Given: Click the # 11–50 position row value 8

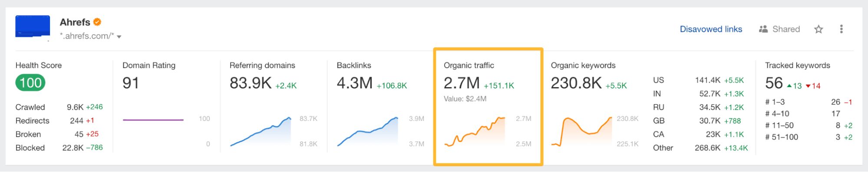Looking at the screenshot, I should tap(838, 125).
